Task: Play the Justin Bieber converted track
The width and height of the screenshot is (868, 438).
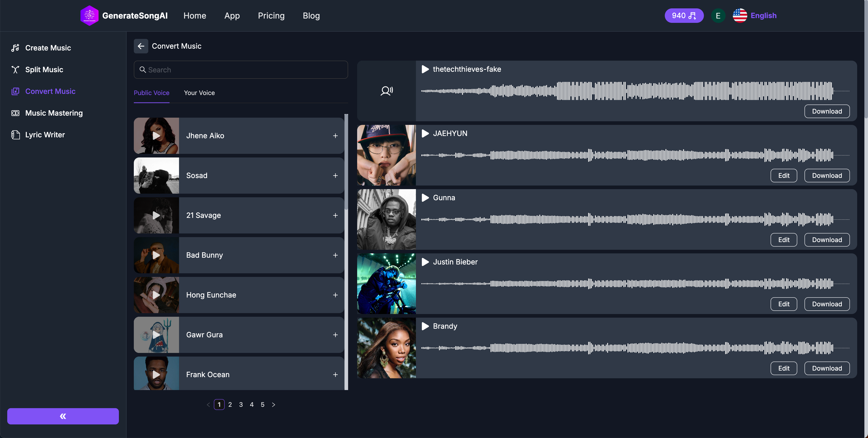Action: pos(425,262)
